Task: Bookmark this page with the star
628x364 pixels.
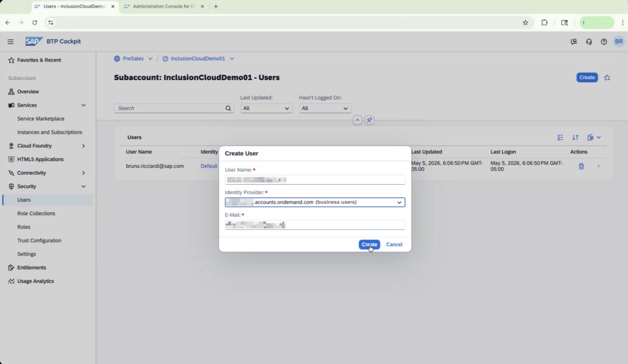Action: pyautogui.click(x=525, y=23)
